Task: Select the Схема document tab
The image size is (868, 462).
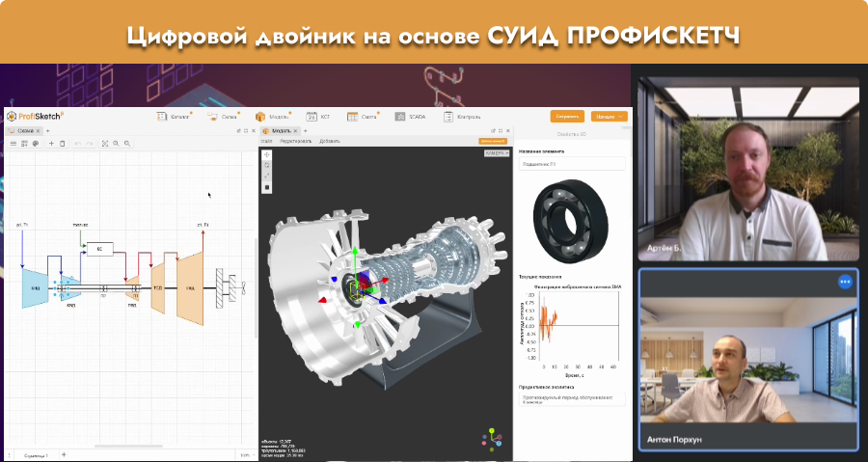Action: 23,131
